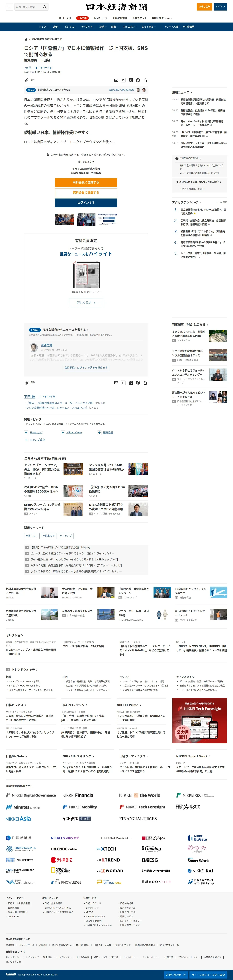The width and height of the screenshot is (233, 980).
Task: Toggle the 保存 clip under the headline
Action: (30, 80)
